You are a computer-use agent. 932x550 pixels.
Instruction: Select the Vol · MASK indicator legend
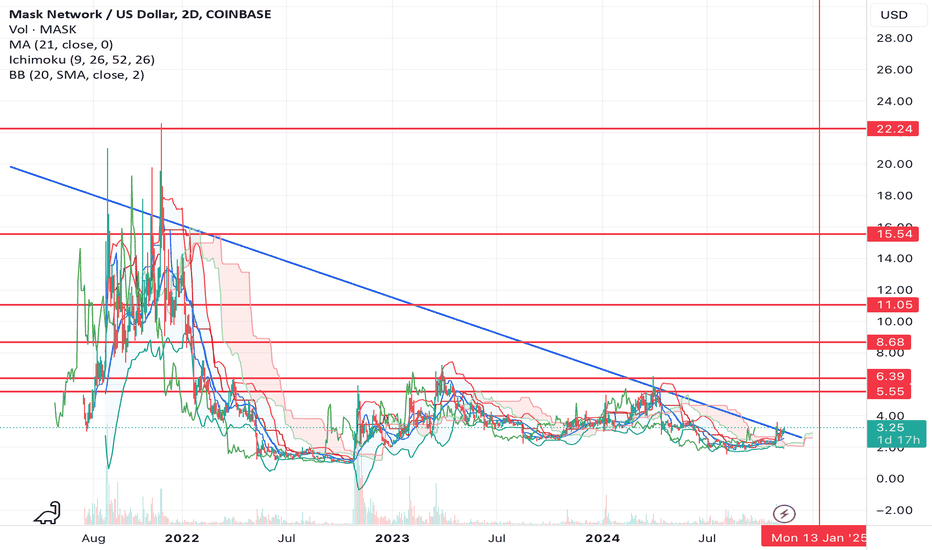(x=42, y=29)
